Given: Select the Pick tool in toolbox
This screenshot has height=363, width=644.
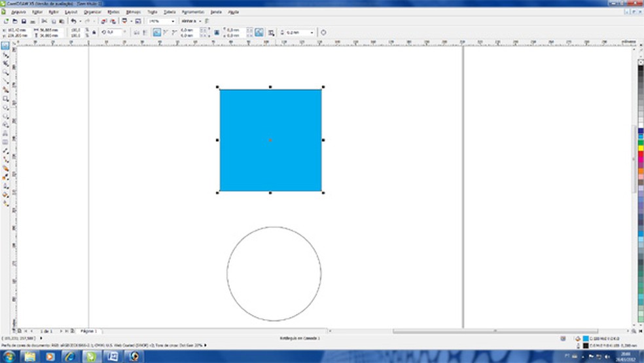Looking at the screenshot, I should 6,47.
